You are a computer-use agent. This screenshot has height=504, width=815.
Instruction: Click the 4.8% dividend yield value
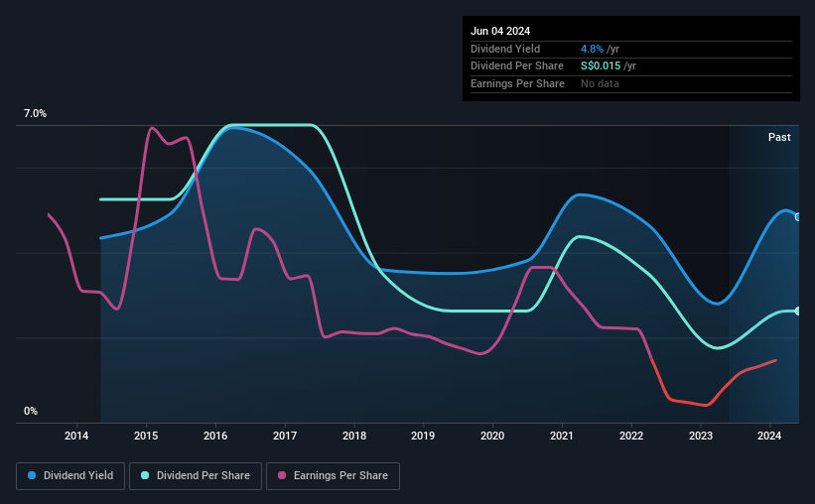(592, 49)
